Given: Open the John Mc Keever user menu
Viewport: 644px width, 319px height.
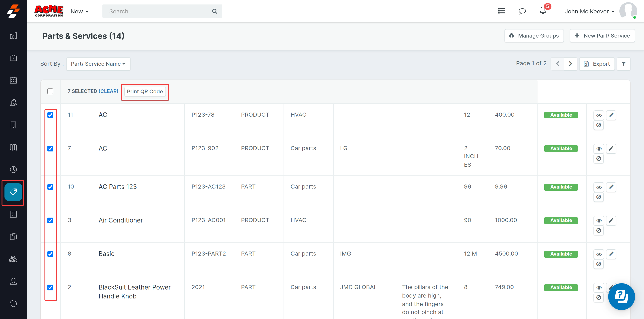Looking at the screenshot, I should (x=589, y=11).
